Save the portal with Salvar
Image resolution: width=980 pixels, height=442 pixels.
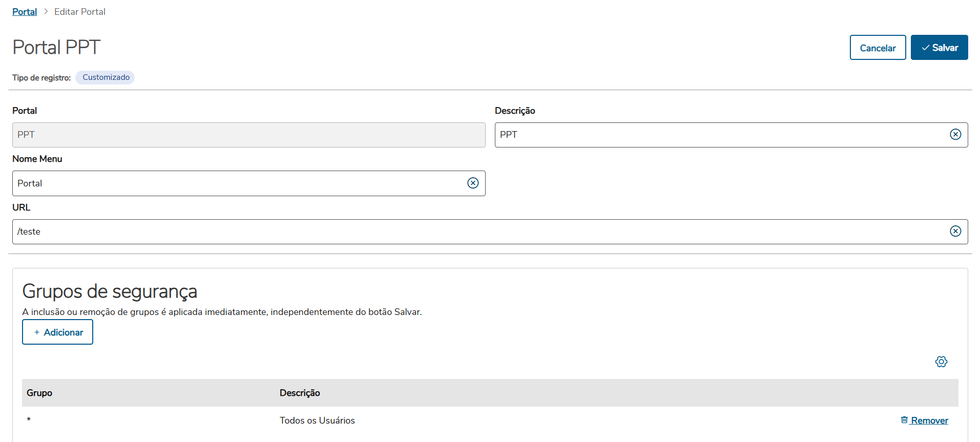[x=939, y=48]
